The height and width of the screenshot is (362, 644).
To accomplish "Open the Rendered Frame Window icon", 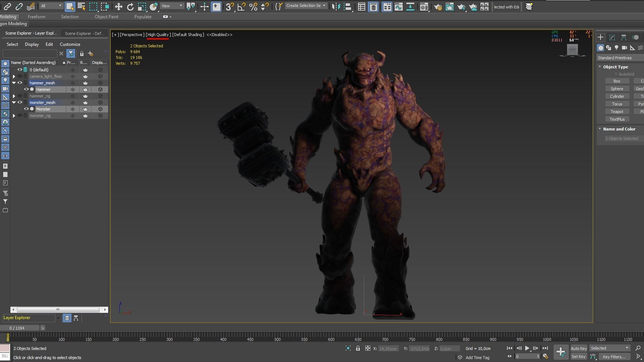I will coord(449,6).
